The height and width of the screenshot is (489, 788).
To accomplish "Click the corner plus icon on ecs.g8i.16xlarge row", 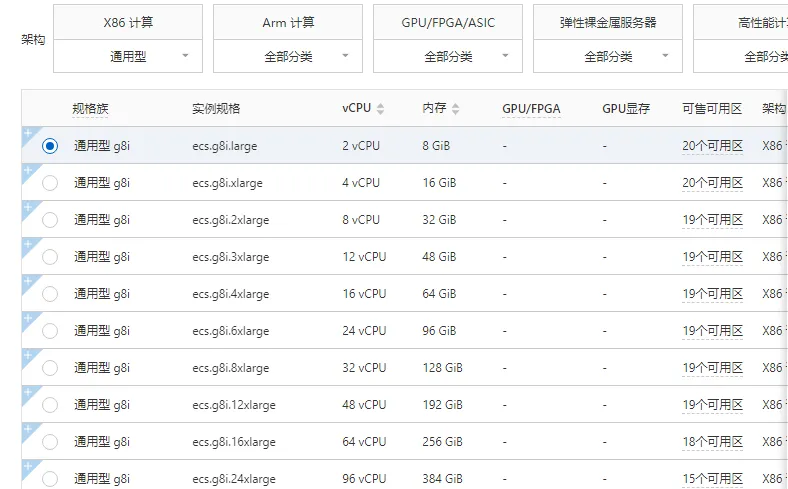I will click(27, 429).
